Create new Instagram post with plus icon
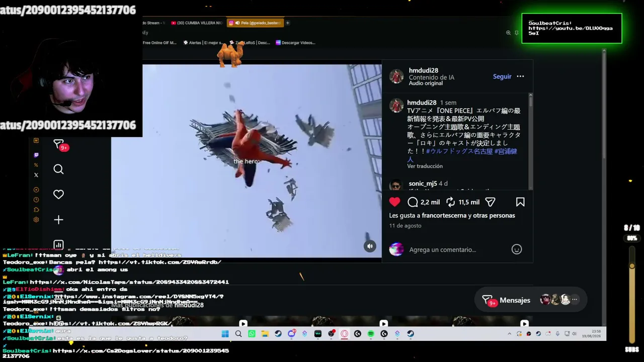 (58, 220)
